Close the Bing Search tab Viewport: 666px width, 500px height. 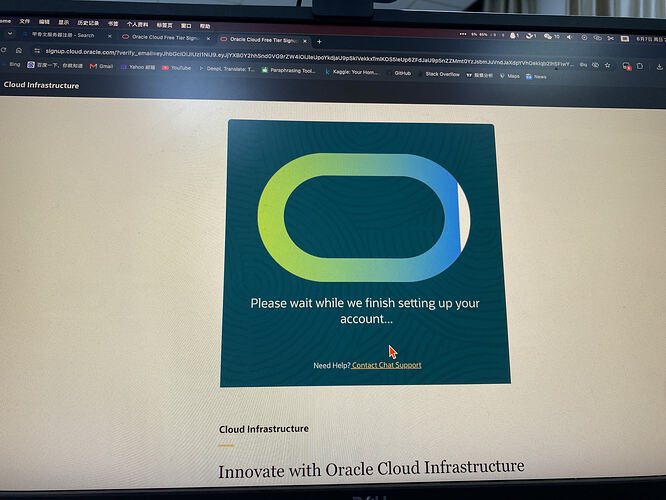110,37
